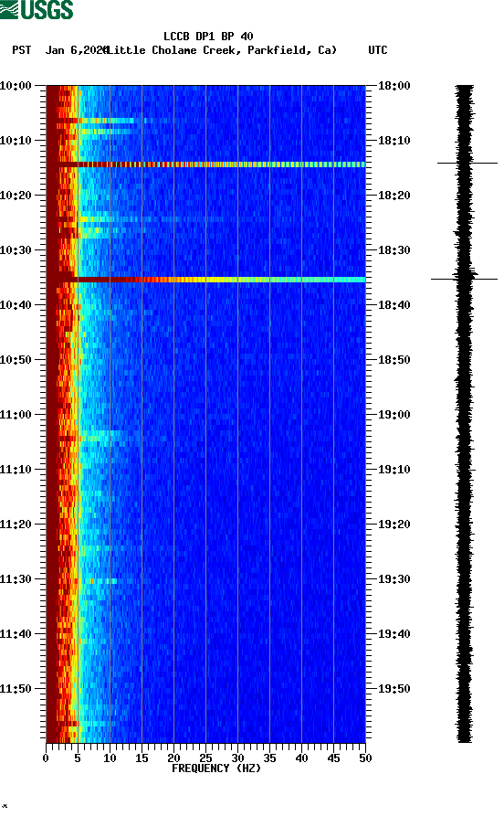Screen dimensions: 504x816
Task: Click the 15 Hz frequency tick label
Action: [x=142, y=758]
